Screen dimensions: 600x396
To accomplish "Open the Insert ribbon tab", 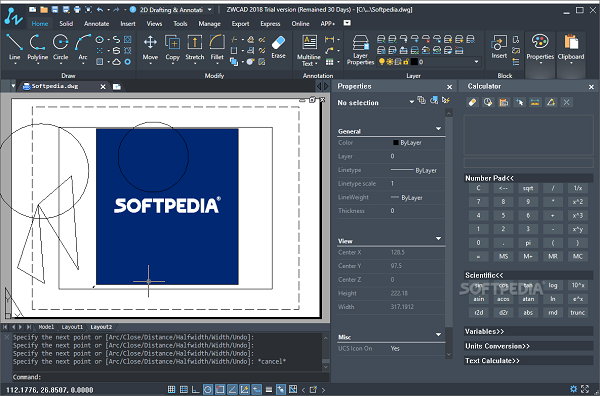I will [128, 24].
